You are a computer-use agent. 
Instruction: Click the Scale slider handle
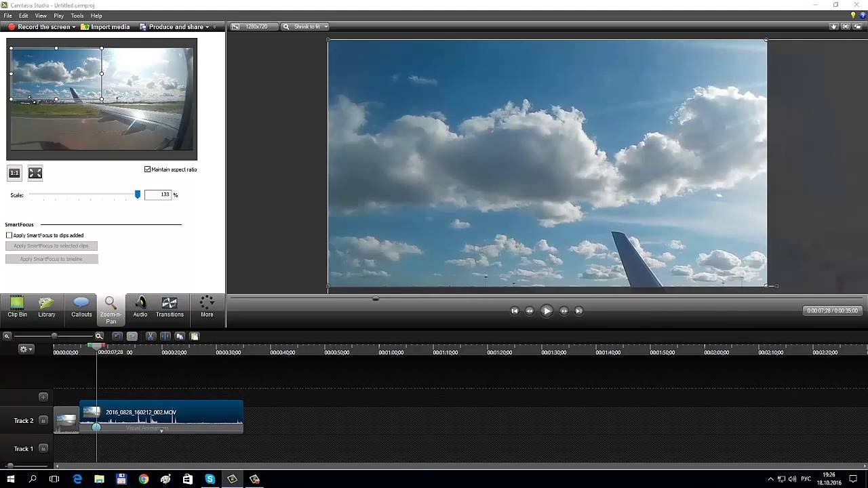click(138, 195)
